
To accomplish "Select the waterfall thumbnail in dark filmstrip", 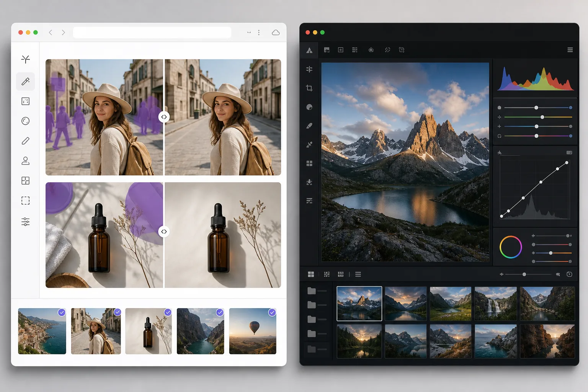I will tap(495, 304).
